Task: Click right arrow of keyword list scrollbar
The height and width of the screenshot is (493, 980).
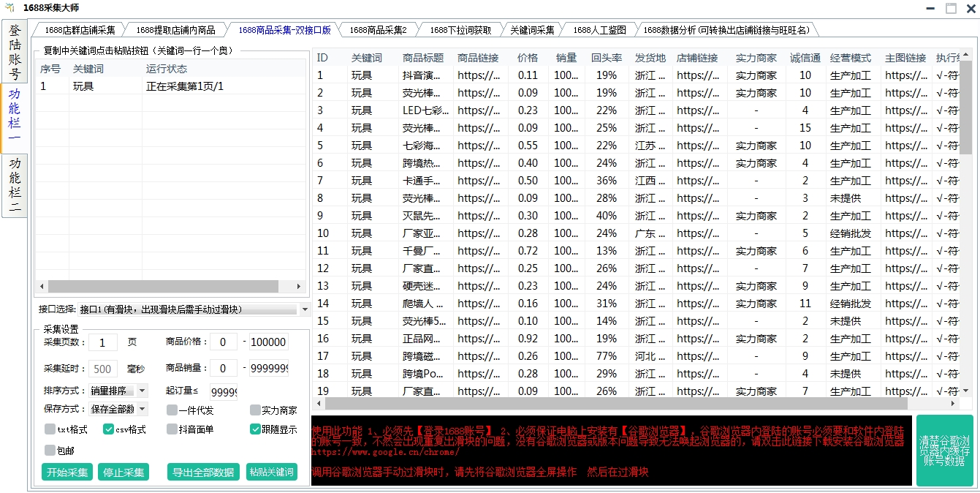Action: [x=300, y=287]
